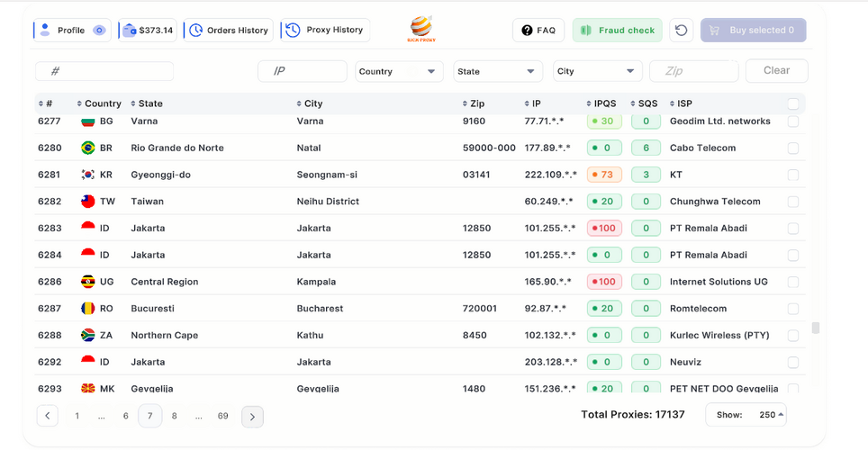Open the City filter dropdown
868x450 pixels.
pyautogui.click(x=597, y=72)
